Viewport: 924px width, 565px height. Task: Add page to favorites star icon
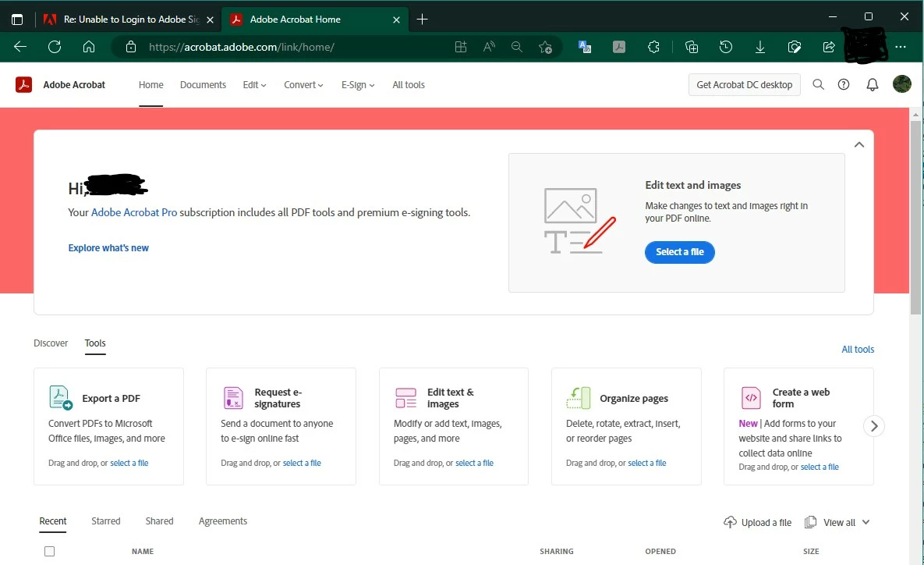coord(545,47)
